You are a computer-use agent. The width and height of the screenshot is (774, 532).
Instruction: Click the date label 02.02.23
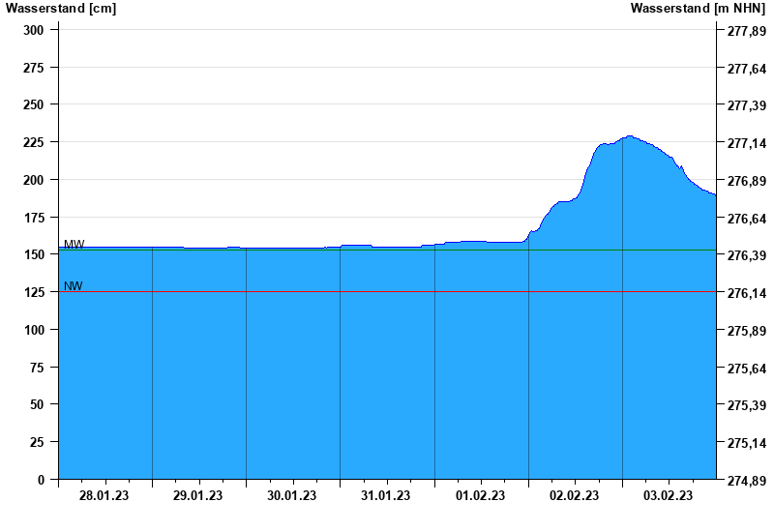[574, 495]
